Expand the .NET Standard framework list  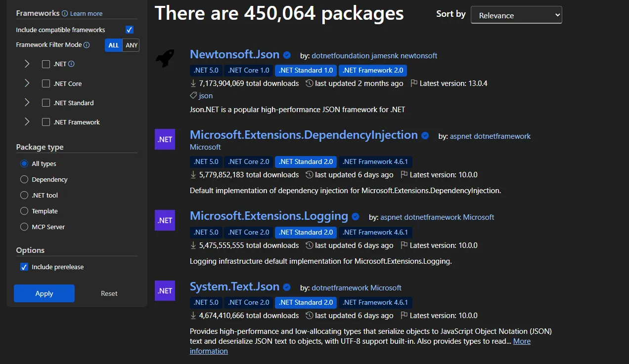click(x=27, y=103)
